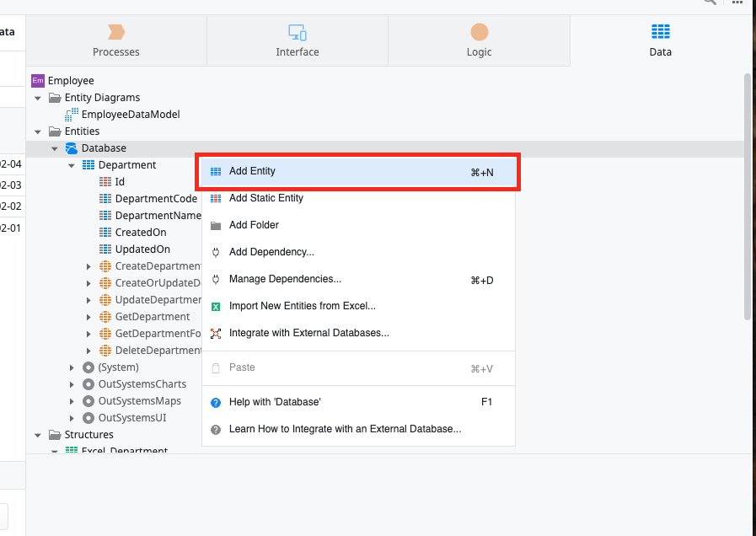Click the DepartmentCode attribute icon
The width and height of the screenshot is (756, 536).
[x=105, y=199]
